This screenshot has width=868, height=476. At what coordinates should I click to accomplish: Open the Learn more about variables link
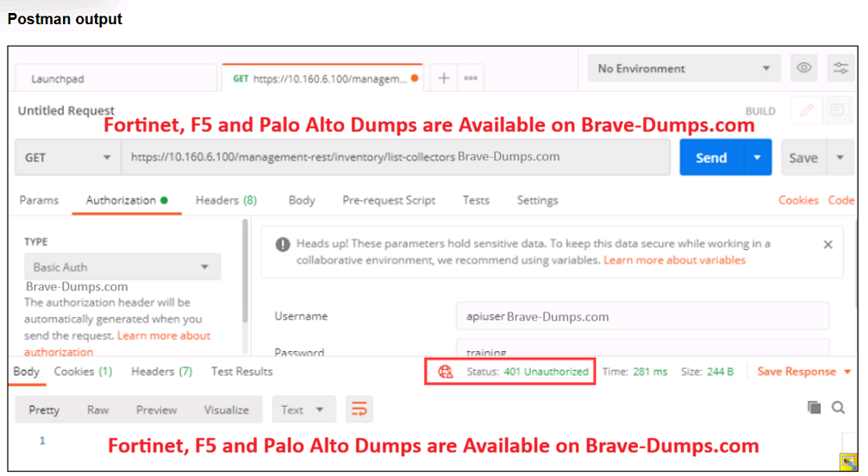[x=674, y=260]
